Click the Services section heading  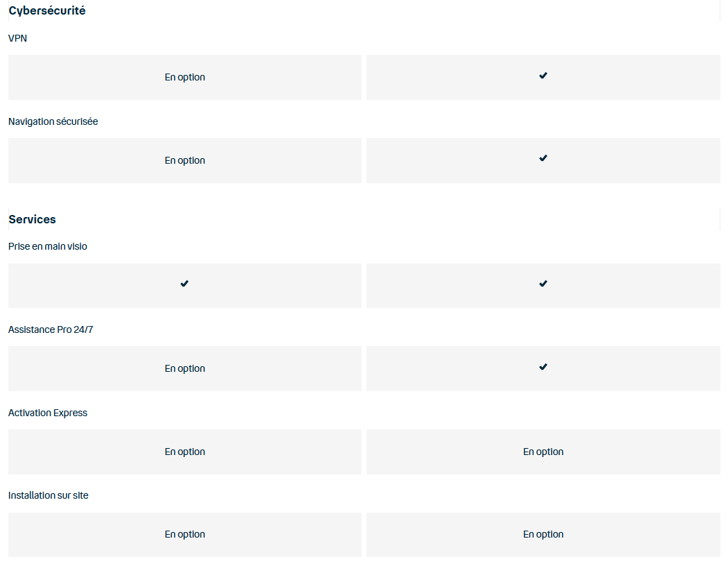pos(32,219)
